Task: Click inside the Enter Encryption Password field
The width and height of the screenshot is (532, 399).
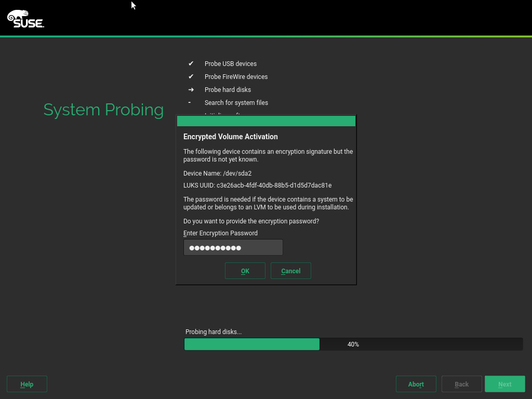Action: tap(233, 247)
